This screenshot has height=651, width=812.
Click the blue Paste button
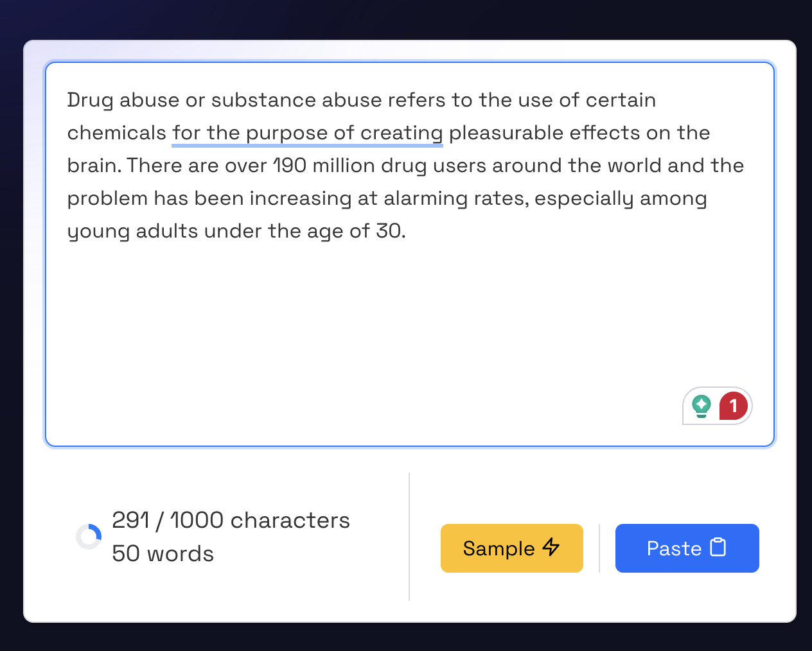pos(687,548)
